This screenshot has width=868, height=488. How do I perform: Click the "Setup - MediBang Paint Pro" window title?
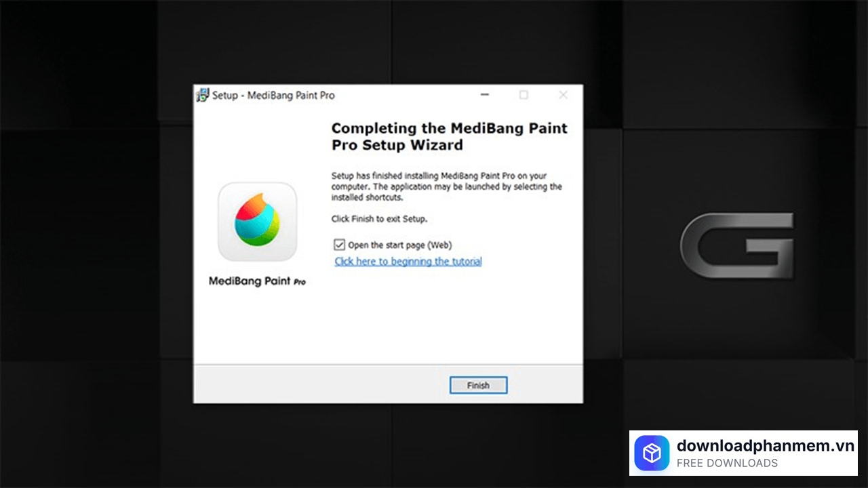coord(273,96)
